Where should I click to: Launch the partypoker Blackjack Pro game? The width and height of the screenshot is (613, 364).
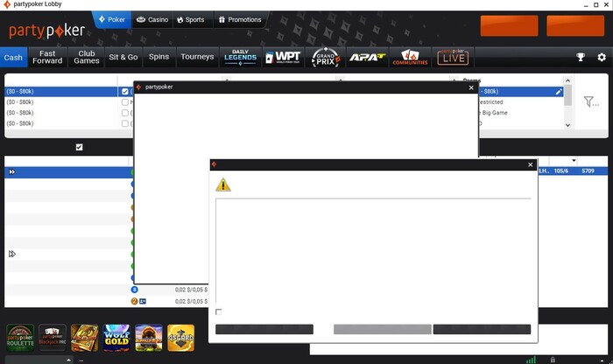tap(53, 338)
